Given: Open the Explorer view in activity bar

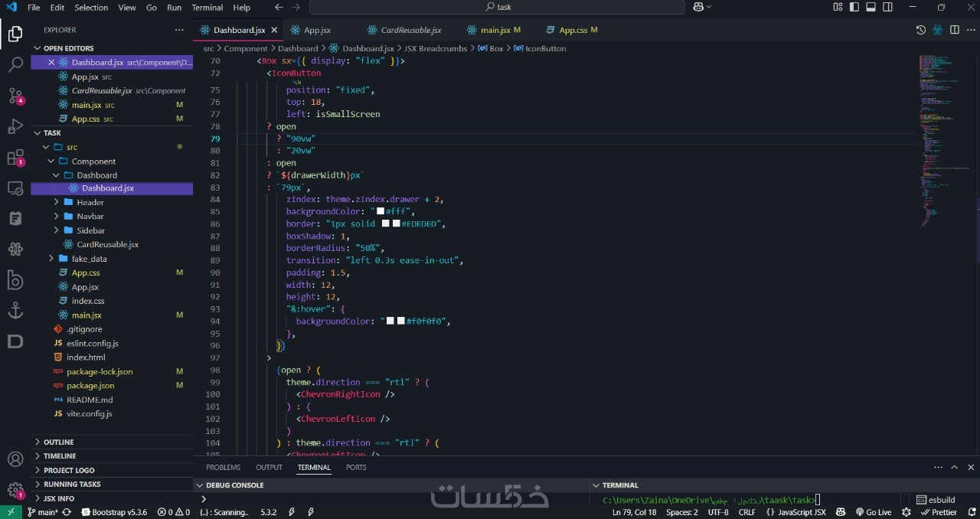Looking at the screenshot, I should [15, 34].
